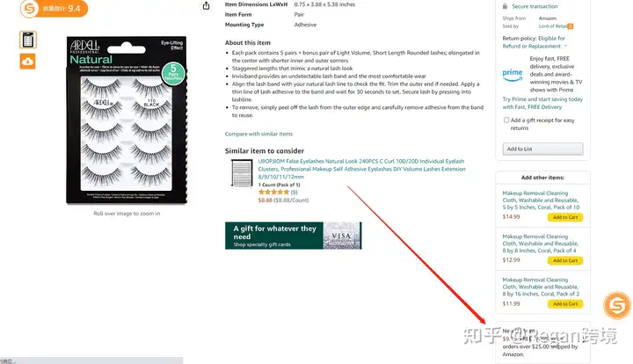The height and width of the screenshot is (364, 633).
Task: Open Try Prime and start saving link
Action: [x=542, y=103]
